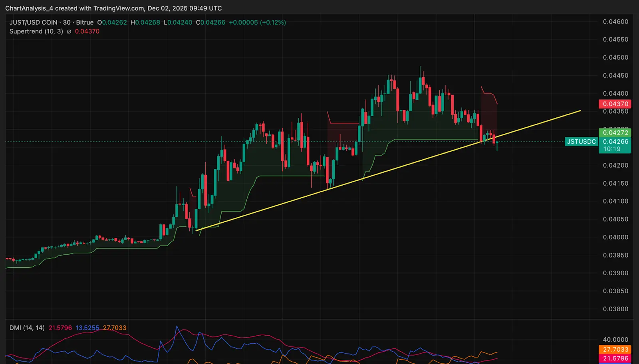This screenshot has height=364, width=639.
Task: Click the 0.04550 price axis label
Action: (615, 40)
